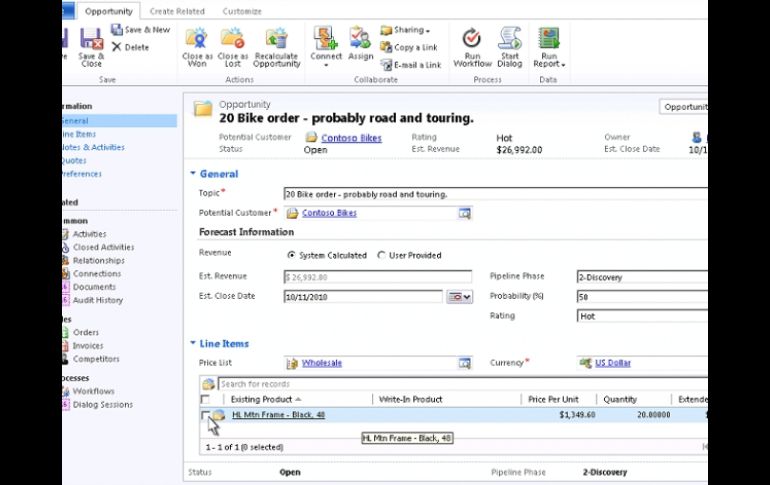Click the Close as Won icon

point(196,40)
